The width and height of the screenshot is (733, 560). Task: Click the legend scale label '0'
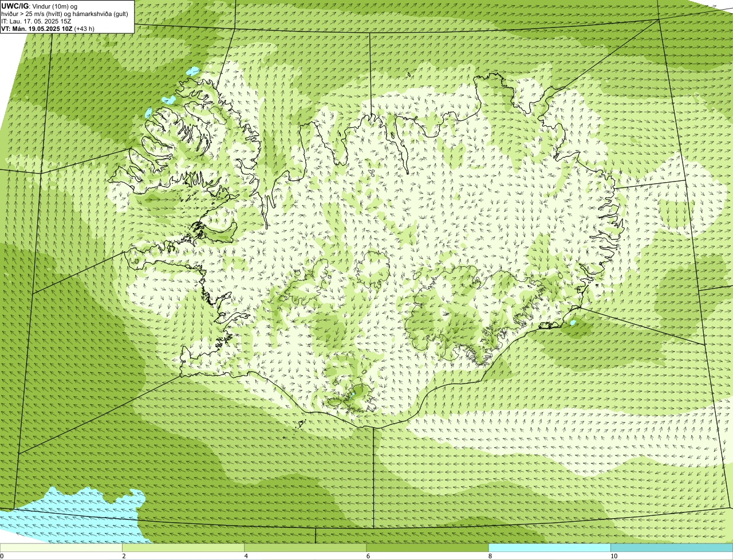[x=2, y=556]
